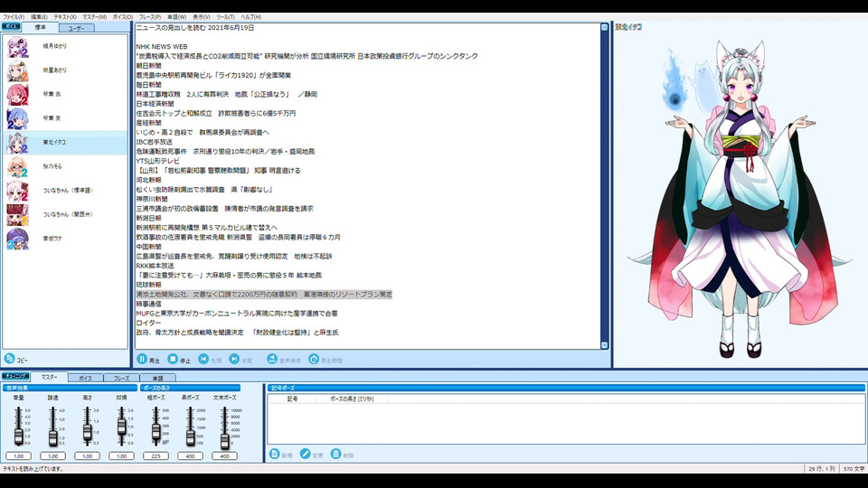Click the '570 文字' status bar count
Viewport: 868px width, 488px height.
tap(854, 469)
